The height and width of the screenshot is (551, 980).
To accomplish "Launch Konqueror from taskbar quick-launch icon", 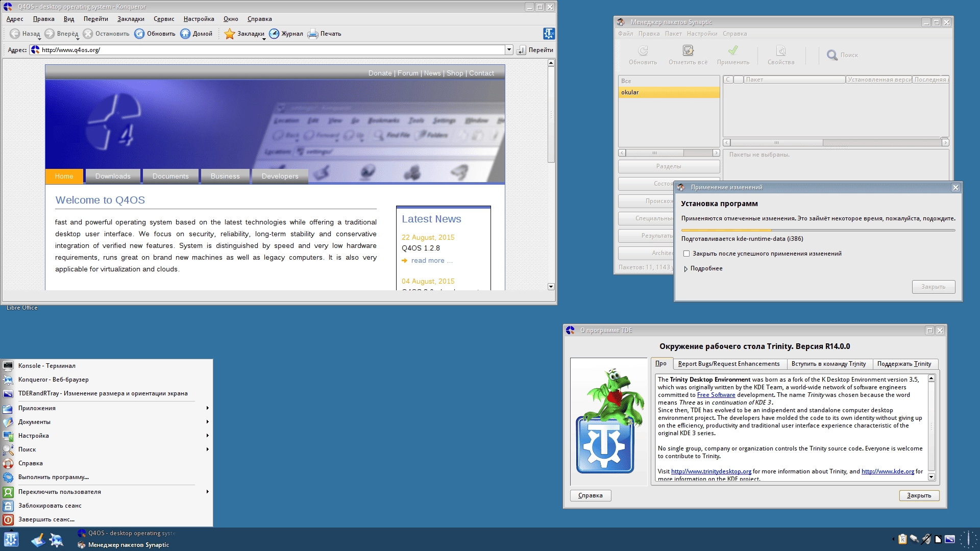I will pyautogui.click(x=56, y=540).
